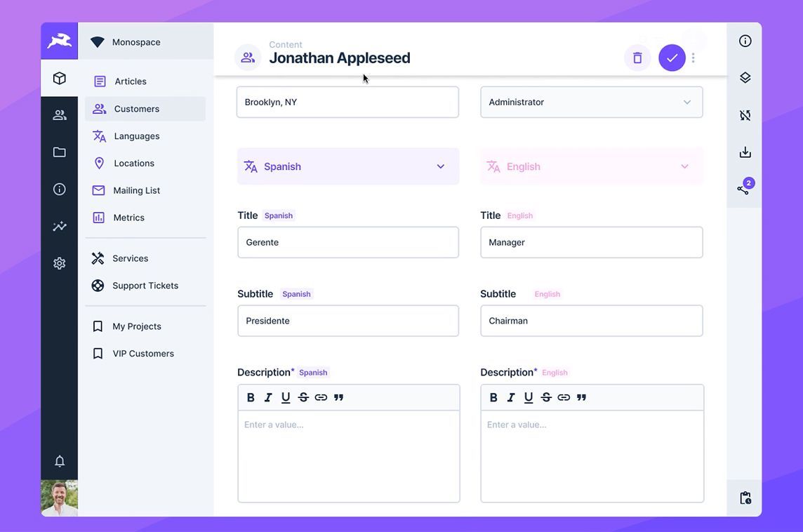Viewport: 803px width, 532px height.
Task: Open the share icon with badge 2
Action: pos(743,189)
